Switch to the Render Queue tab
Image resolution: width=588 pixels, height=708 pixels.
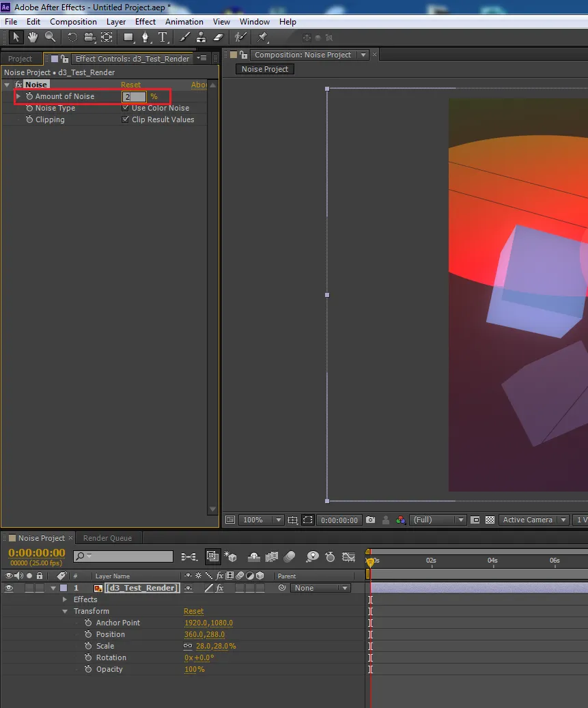[x=108, y=537]
